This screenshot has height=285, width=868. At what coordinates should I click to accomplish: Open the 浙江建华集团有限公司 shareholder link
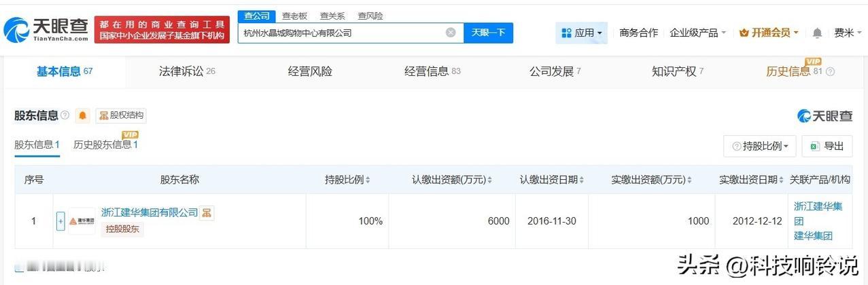(150, 212)
